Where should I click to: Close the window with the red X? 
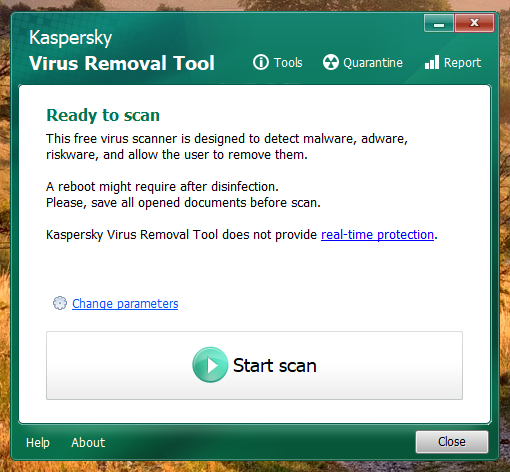474,23
